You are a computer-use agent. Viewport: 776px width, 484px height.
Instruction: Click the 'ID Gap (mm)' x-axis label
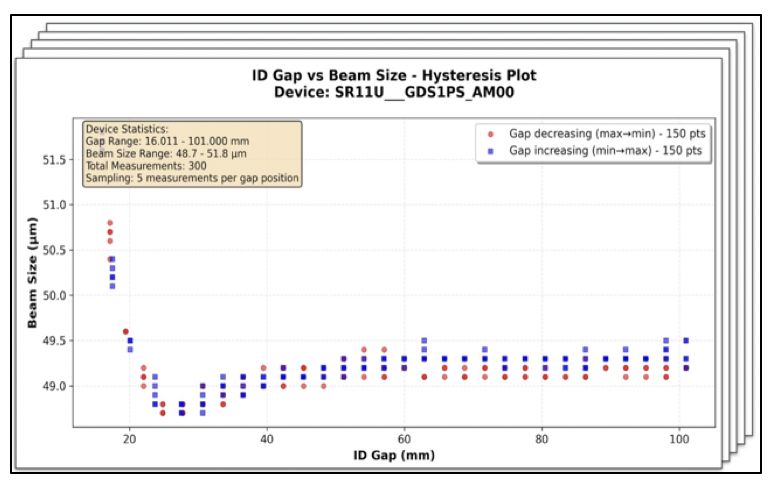(394, 456)
